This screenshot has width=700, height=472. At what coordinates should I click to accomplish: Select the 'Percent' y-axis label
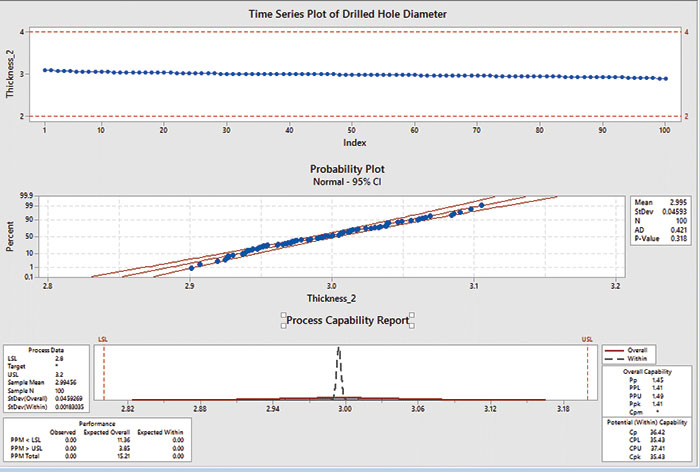click(10, 236)
